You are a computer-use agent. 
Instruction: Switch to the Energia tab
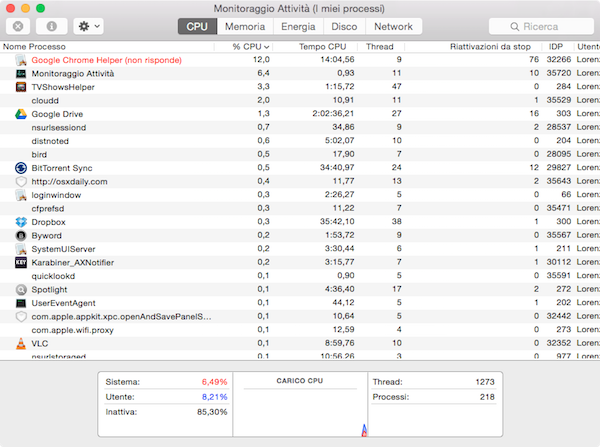[298, 26]
